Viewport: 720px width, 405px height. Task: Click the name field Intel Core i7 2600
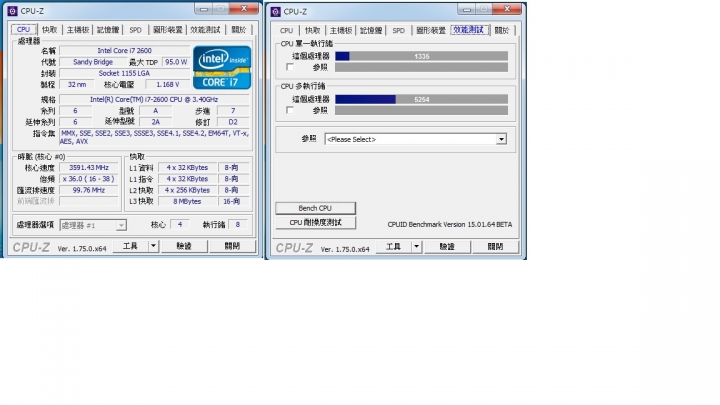pos(124,51)
